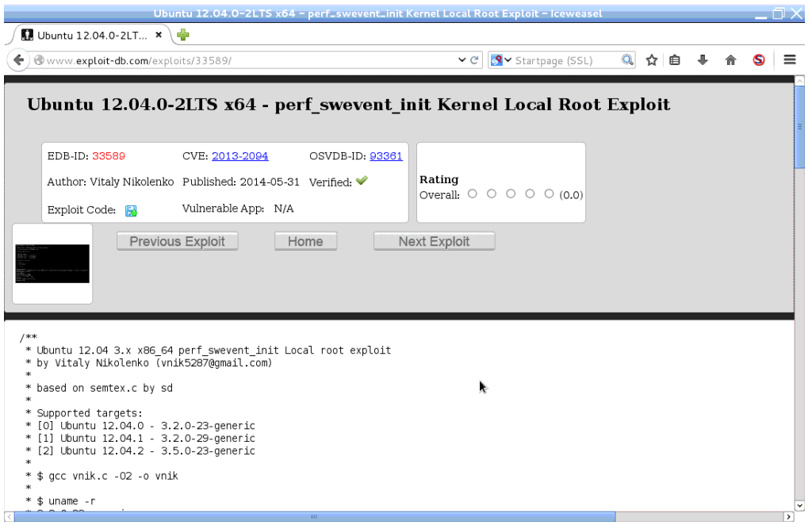Click the search magnifier icon
812x529 pixels.
[x=627, y=60]
